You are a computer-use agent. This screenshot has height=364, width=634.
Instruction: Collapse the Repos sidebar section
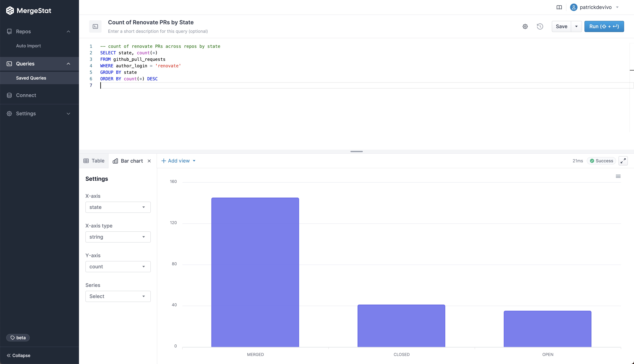68,31
